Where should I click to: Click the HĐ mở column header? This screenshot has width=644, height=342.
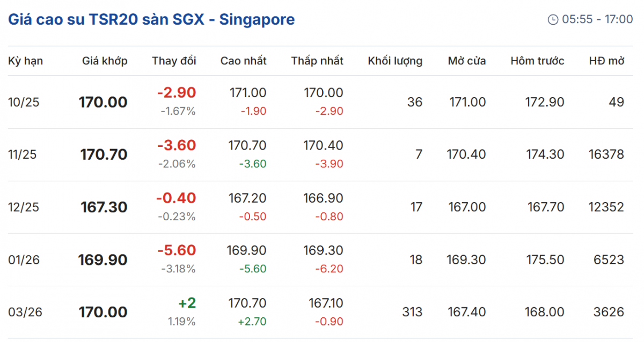tap(606, 61)
